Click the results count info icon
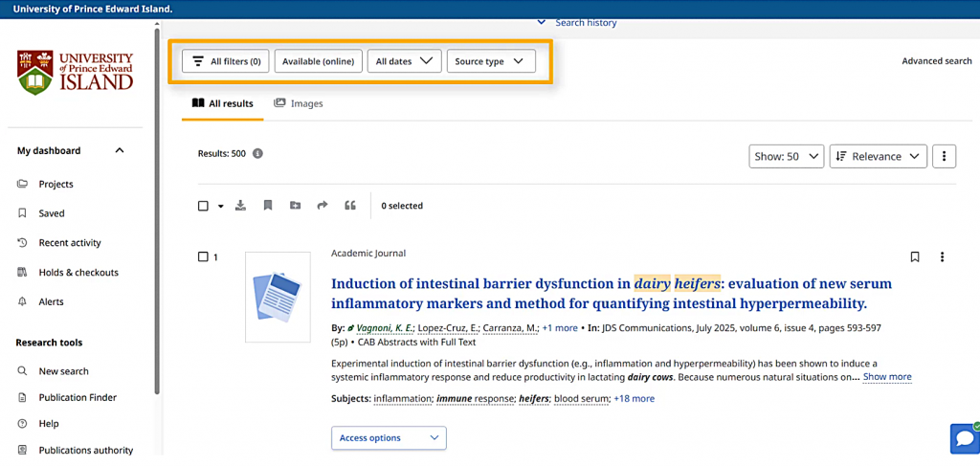This screenshot has width=980, height=466. coord(257,153)
